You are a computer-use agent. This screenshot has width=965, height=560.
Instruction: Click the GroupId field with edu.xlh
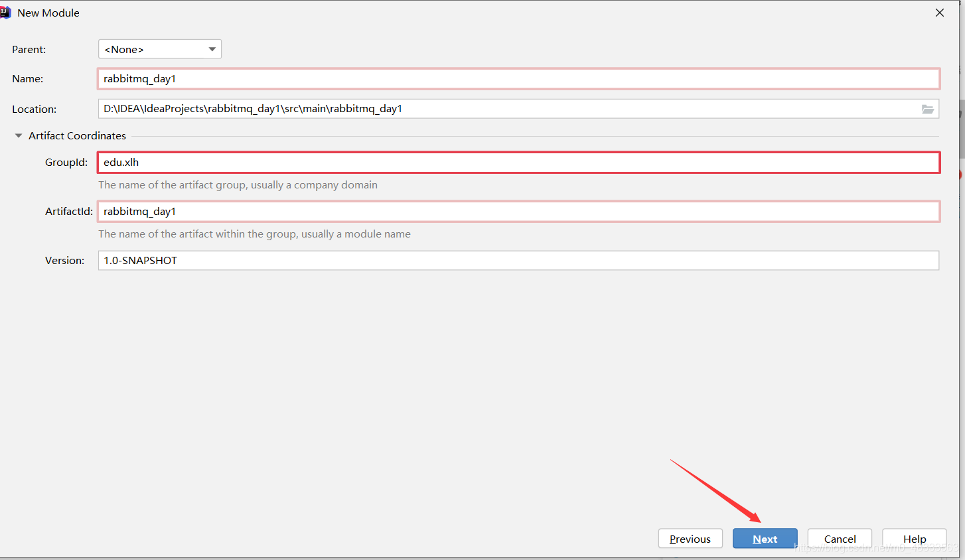[518, 162]
